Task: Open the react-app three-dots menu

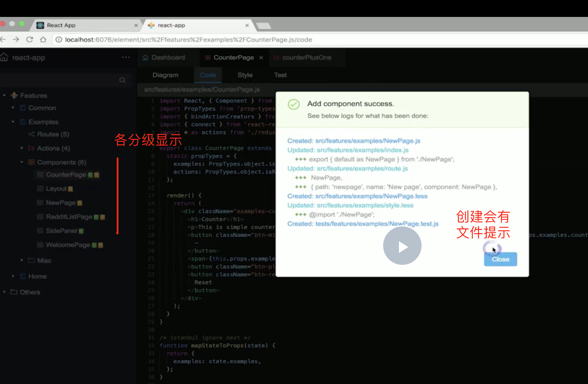Action: pos(126,57)
